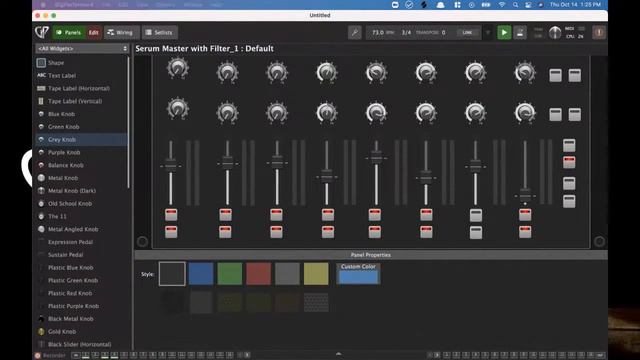Click the fourth channel fader handle
The height and width of the screenshot is (360, 640).
tap(327, 176)
